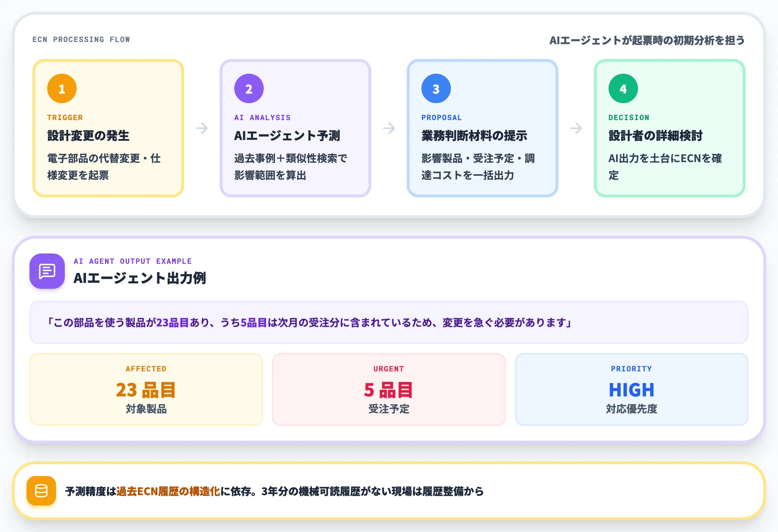Select the 設計変更の発生 heading
The height and width of the screenshot is (532, 778).
pos(88,136)
